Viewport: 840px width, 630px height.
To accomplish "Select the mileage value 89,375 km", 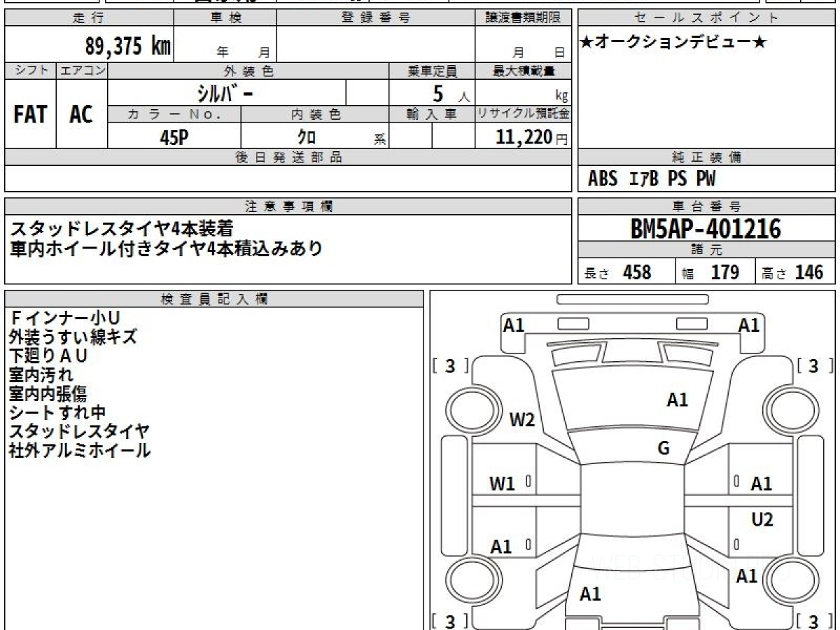I will click(x=127, y=46).
